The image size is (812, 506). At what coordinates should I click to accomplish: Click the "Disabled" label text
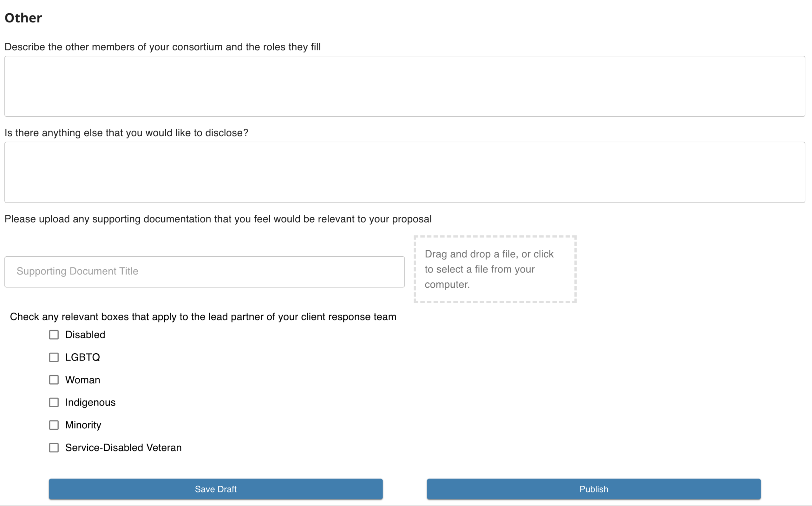(85, 335)
